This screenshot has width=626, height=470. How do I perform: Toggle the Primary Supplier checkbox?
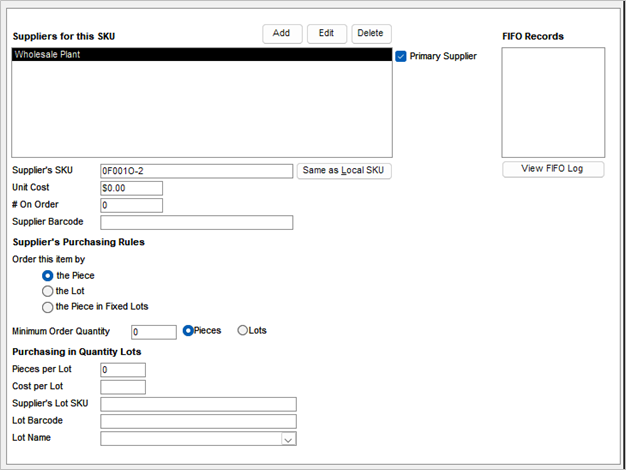coord(401,56)
